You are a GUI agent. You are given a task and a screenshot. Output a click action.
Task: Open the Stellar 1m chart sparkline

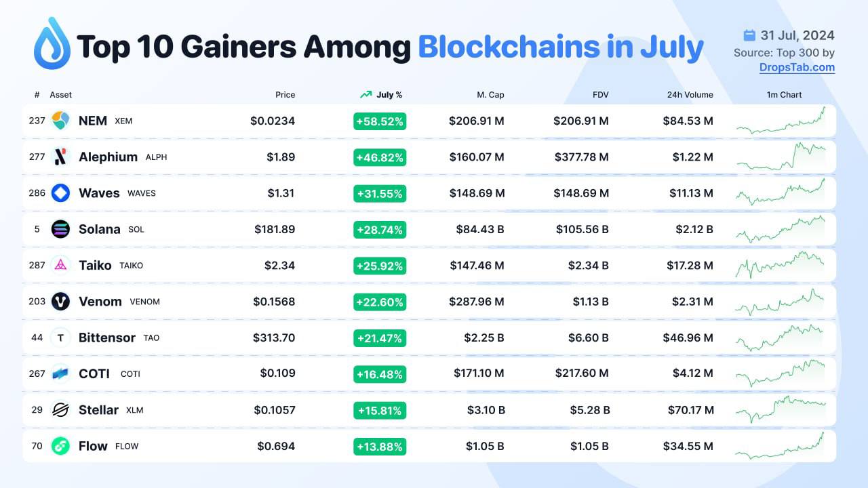click(781, 409)
